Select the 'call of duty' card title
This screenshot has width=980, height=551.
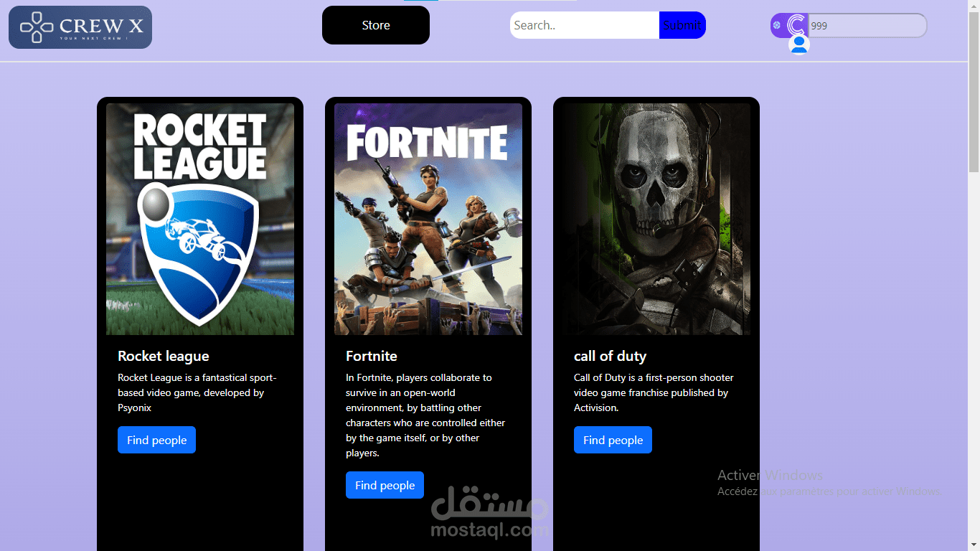tap(611, 356)
